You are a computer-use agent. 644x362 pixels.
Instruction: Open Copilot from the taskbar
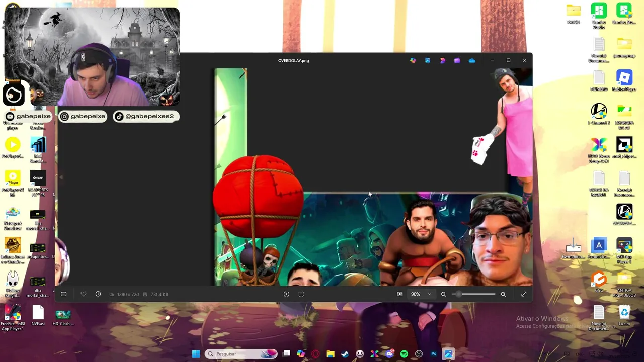point(301,354)
